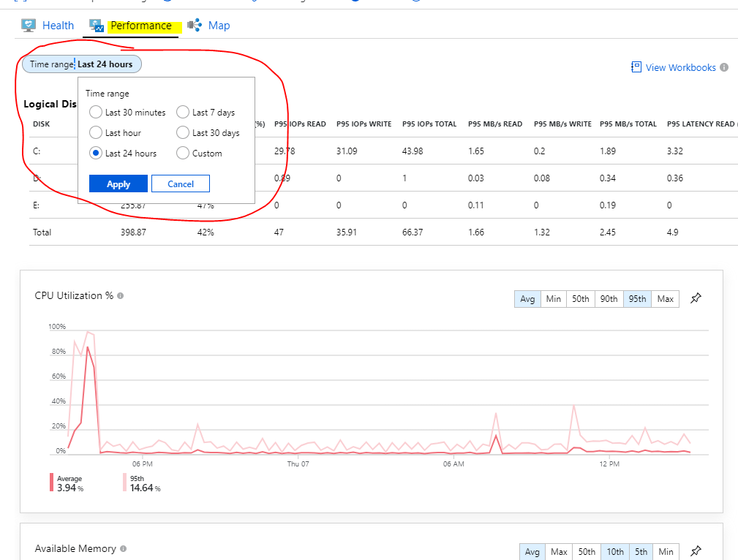738x560 pixels.
Task: Pin the CPU Utilization chart
Action: pyautogui.click(x=696, y=298)
